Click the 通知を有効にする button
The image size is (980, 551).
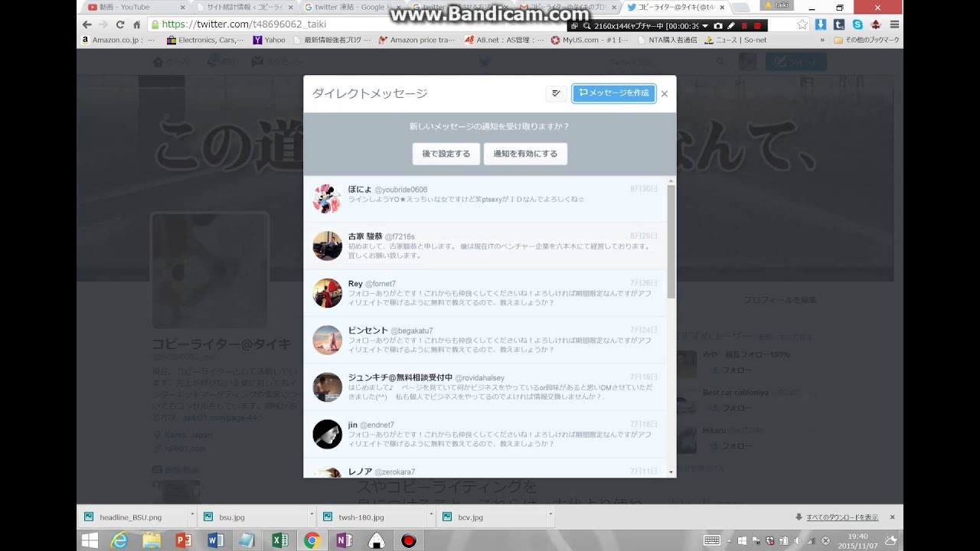525,154
